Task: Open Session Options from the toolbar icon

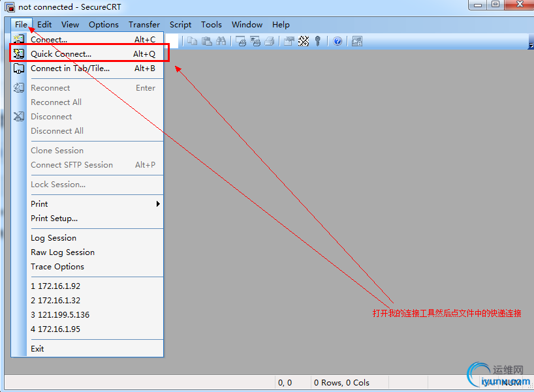Action: click(289, 41)
